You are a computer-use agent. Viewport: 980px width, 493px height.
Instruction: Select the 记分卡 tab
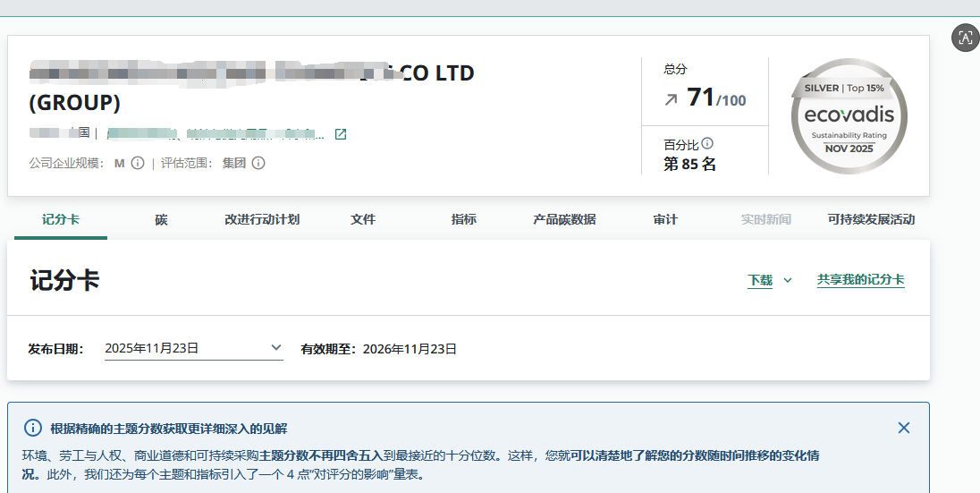61,219
